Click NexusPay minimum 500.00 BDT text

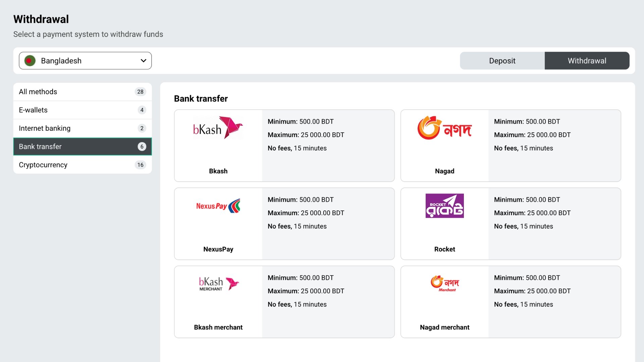tap(301, 200)
